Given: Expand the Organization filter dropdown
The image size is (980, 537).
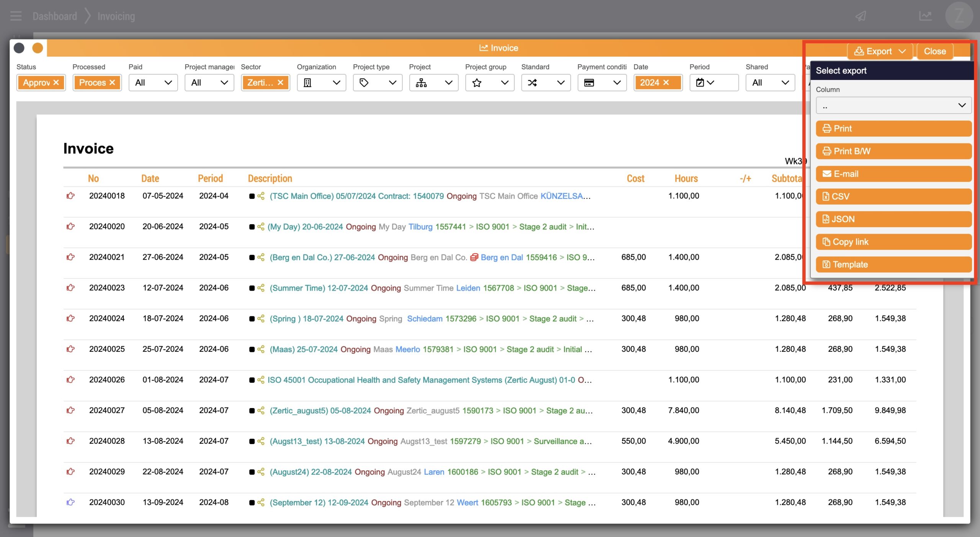Looking at the screenshot, I should (x=321, y=83).
